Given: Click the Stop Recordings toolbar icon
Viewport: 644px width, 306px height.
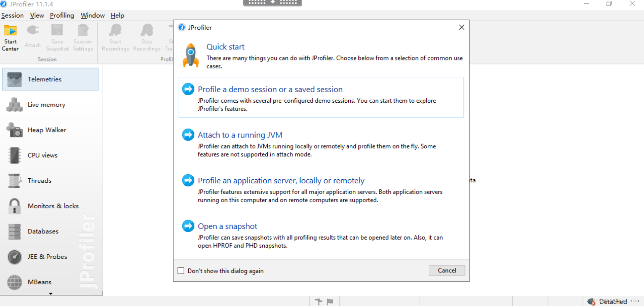Looking at the screenshot, I should click(147, 37).
